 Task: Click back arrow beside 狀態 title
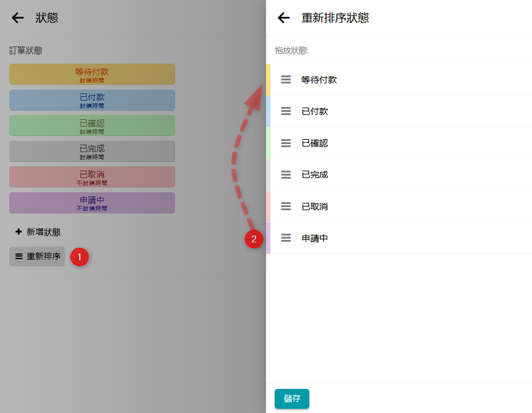point(18,18)
